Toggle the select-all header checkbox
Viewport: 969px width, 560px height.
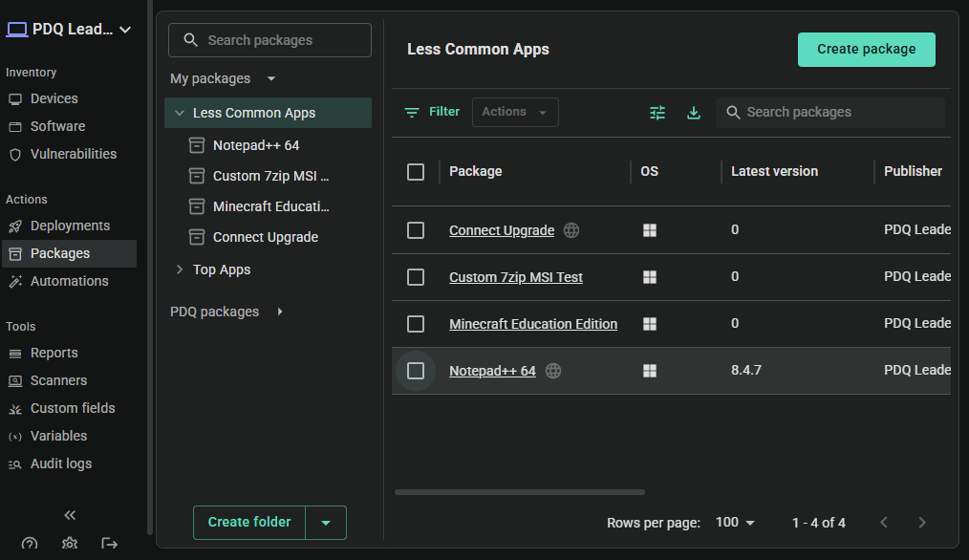pos(416,172)
